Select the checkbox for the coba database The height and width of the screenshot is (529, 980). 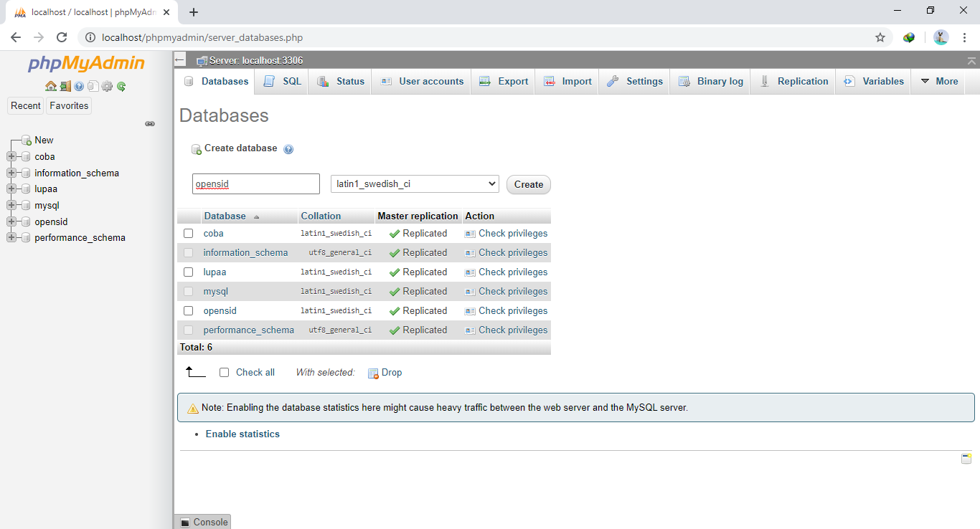[x=188, y=233]
